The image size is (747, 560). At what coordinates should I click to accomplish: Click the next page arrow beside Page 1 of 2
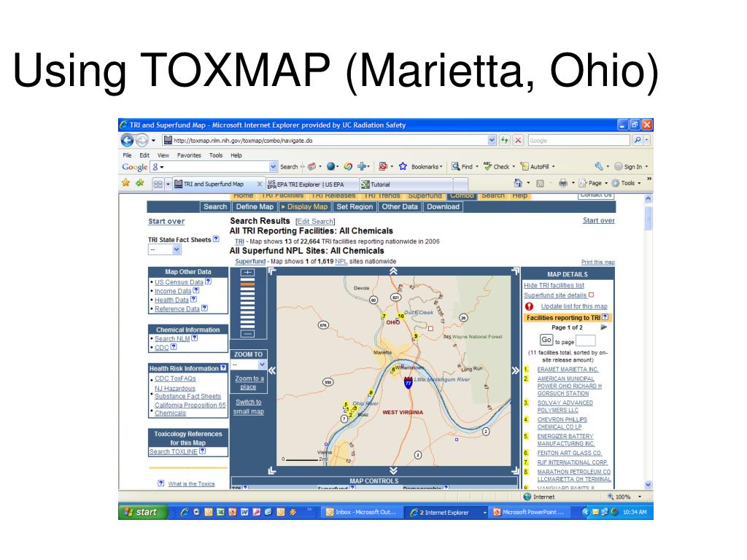[603, 327]
